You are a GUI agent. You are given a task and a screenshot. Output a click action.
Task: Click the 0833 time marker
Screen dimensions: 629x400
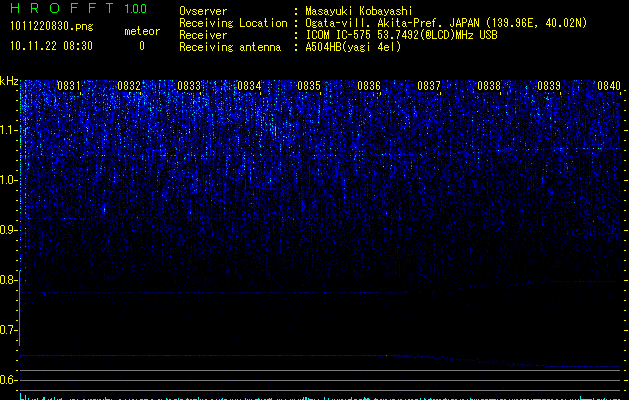[x=189, y=86]
